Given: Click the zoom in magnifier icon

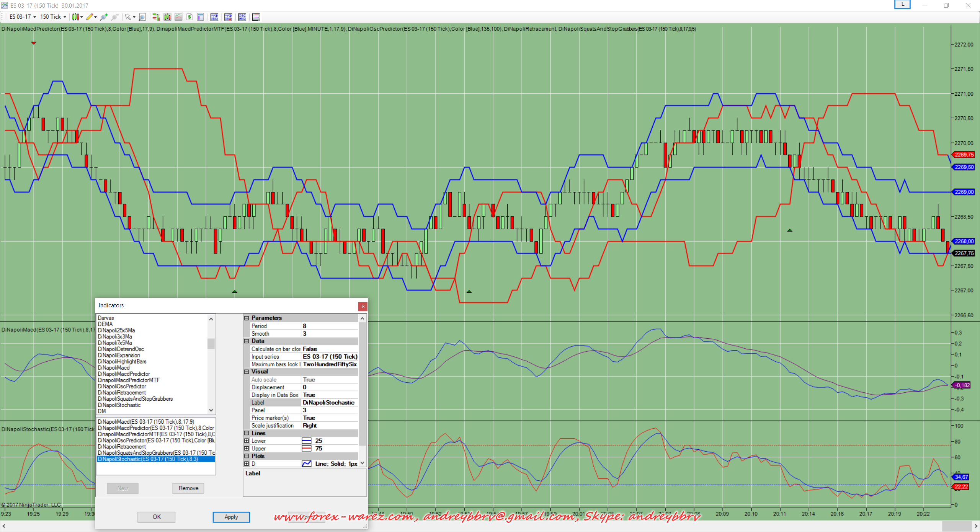Looking at the screenshot, I should (104, 17).
